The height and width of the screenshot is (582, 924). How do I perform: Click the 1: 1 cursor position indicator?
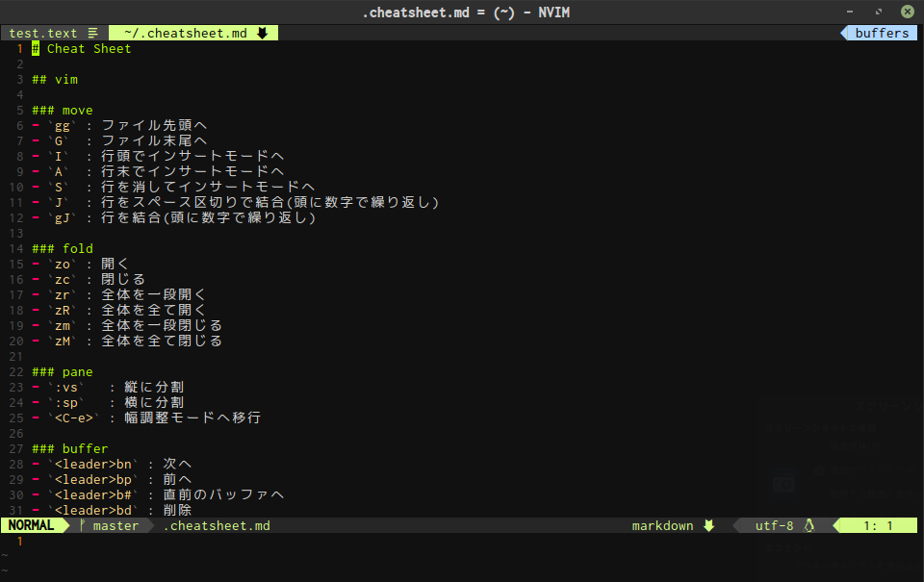878,525
